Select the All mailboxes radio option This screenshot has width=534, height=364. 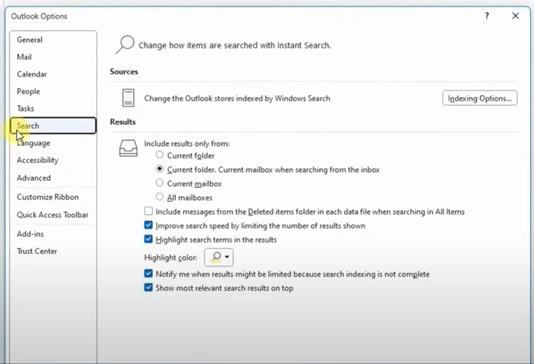[x=159, y=197]
